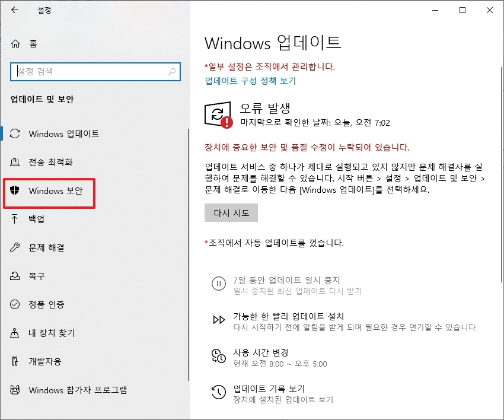
Task: Click the search magnifier icon
Action: pos(172,71)
